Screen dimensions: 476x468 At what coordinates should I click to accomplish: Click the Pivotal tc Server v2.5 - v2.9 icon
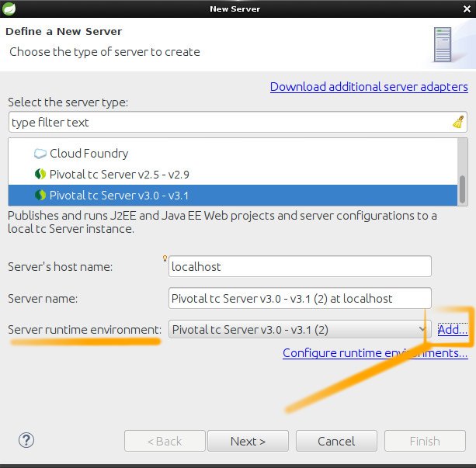click(40, 174)
